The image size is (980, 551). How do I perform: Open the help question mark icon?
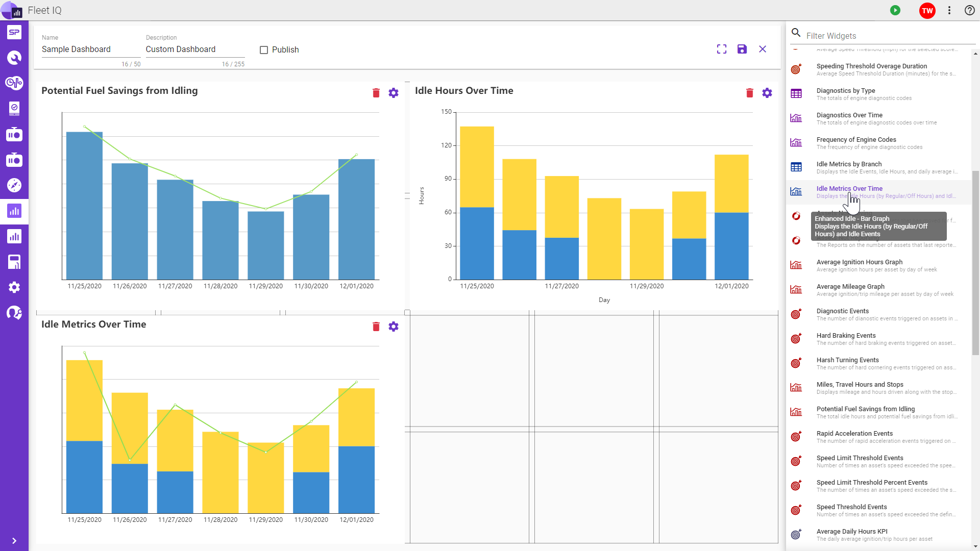969,10
